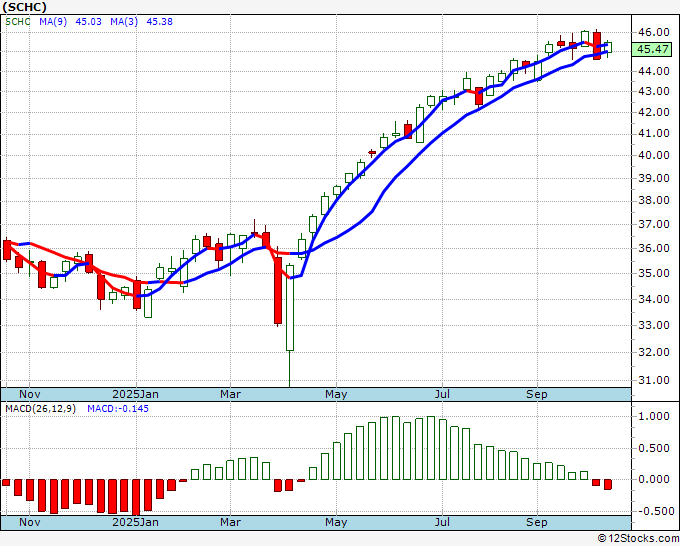The image size is (680, 546).
Task: Select the 33.00 price axis label
Action: (x=654, y=325)
